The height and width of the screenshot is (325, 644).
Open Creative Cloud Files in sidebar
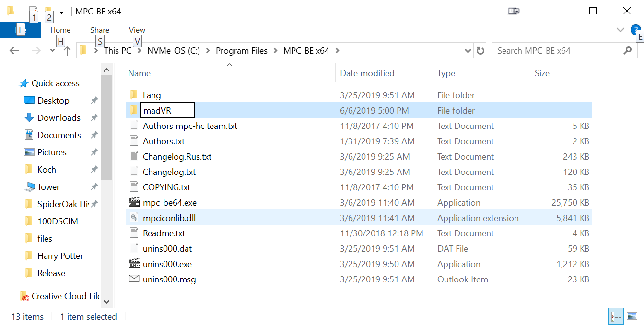[66, 296]
